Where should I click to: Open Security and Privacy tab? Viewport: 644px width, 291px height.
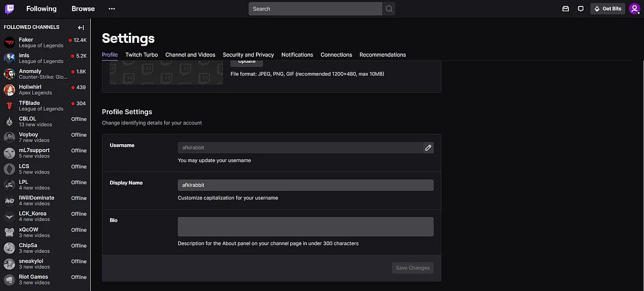[248, 55]
